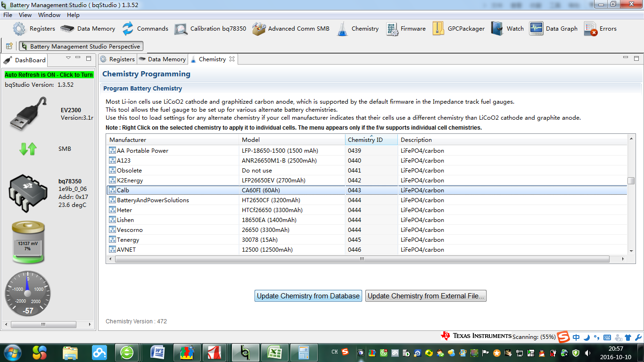644x362 pixels.
Task: Click the system volume tray icon
Action: point(587,353)
